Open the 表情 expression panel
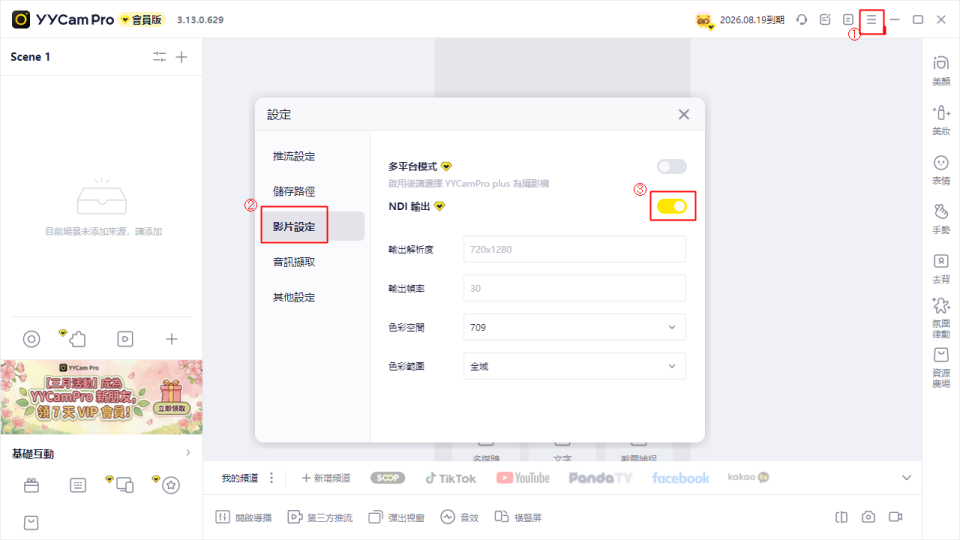 (x=940, y=168)
